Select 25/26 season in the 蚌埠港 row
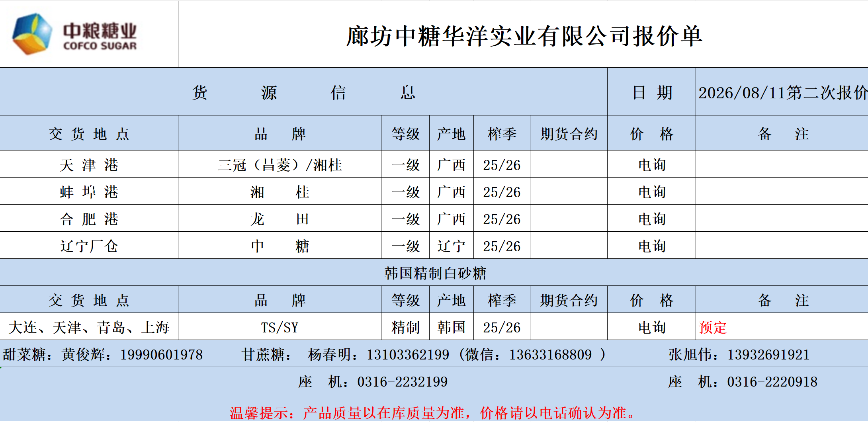The image size is (868, 422). click(x=502, y=192)
